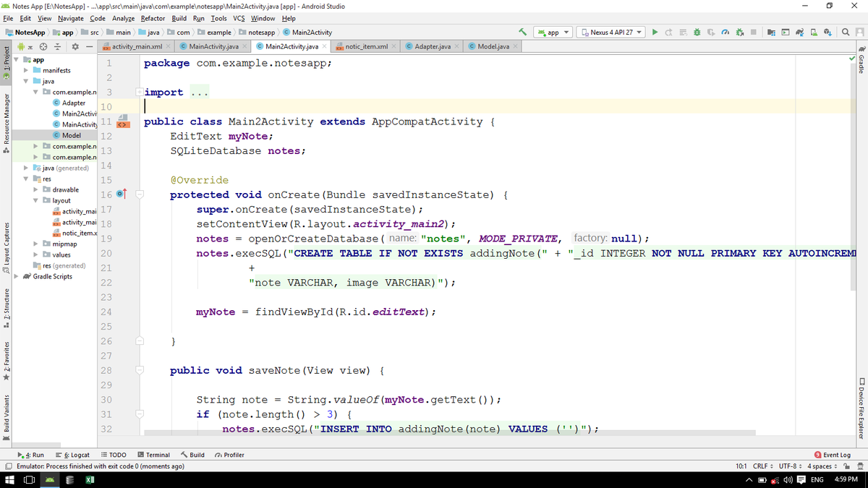Open Nexus 4 API 27 device dropdown

(x=611, y=32)
